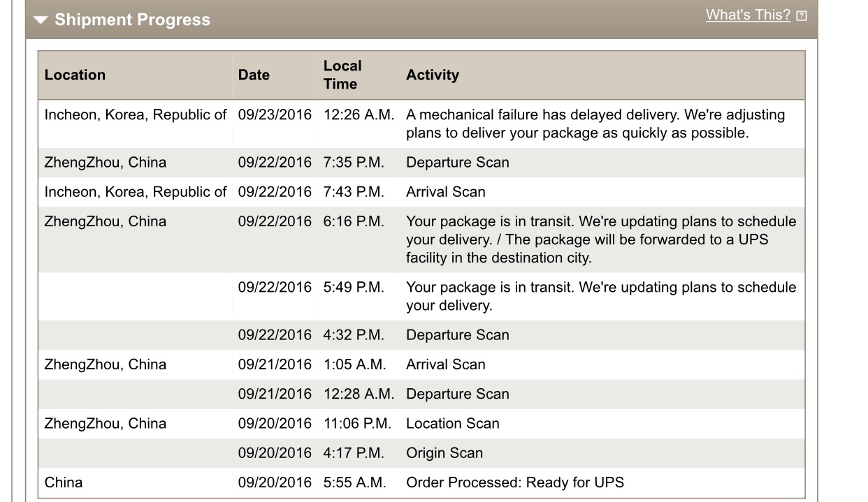This screenshot has height=502, width=868.
Task: Click the 1:05 A.M. Arrival Scan row
Action: pyautogui.click(x=421, y=364)
